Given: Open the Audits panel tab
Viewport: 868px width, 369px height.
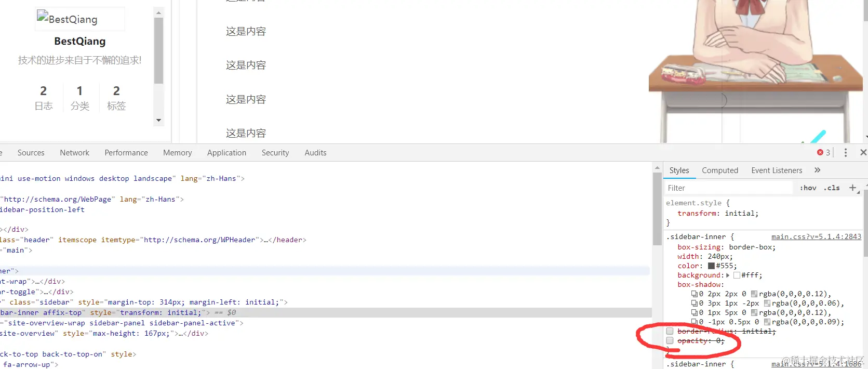Looking at the screenshot, I should [x=315, y=152].
